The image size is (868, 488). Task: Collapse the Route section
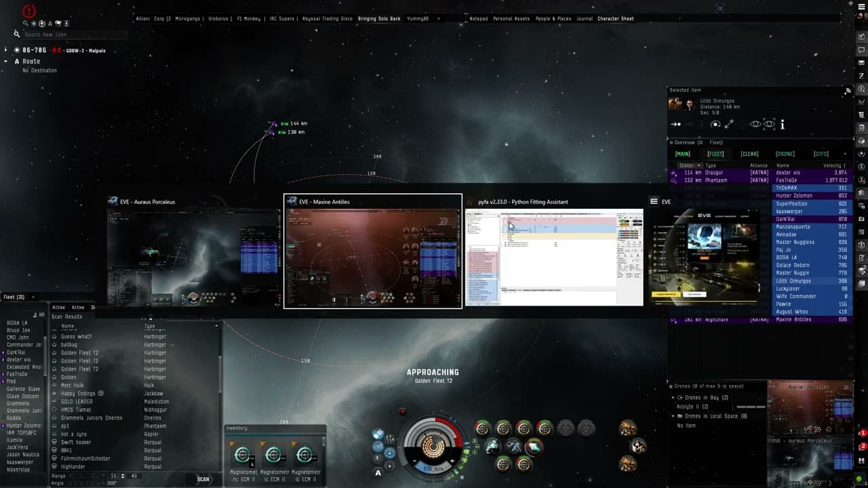[x=6, y=61]
